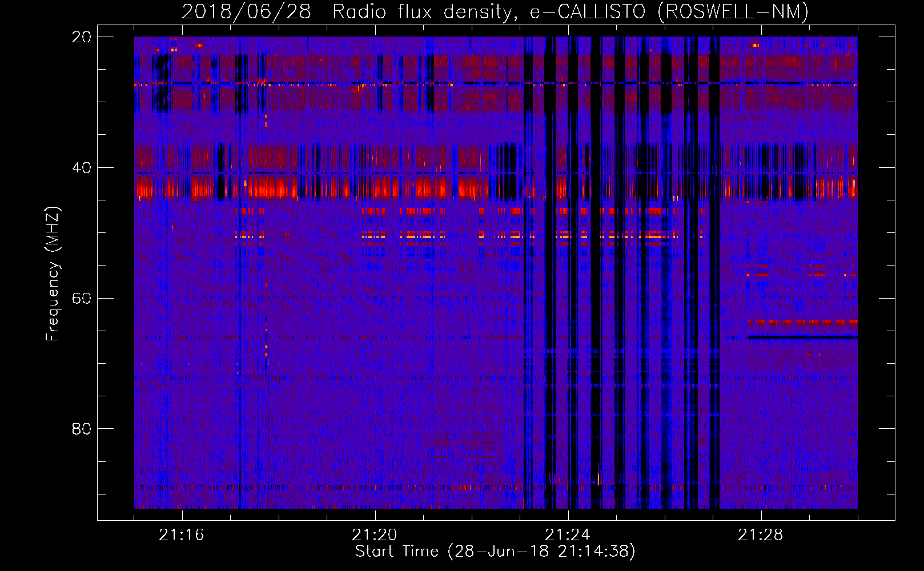Click the 20 frequency tick label

coord(82,37)
